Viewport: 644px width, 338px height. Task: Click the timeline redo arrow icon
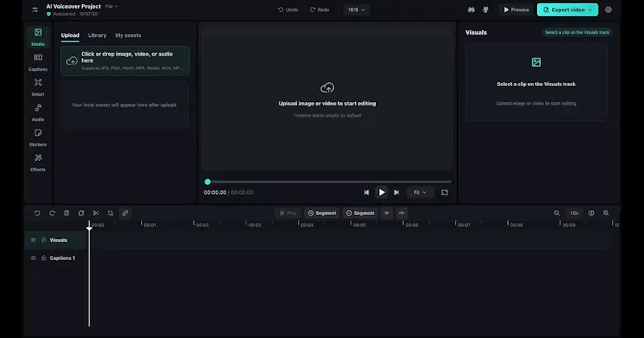tap(52, 212)
